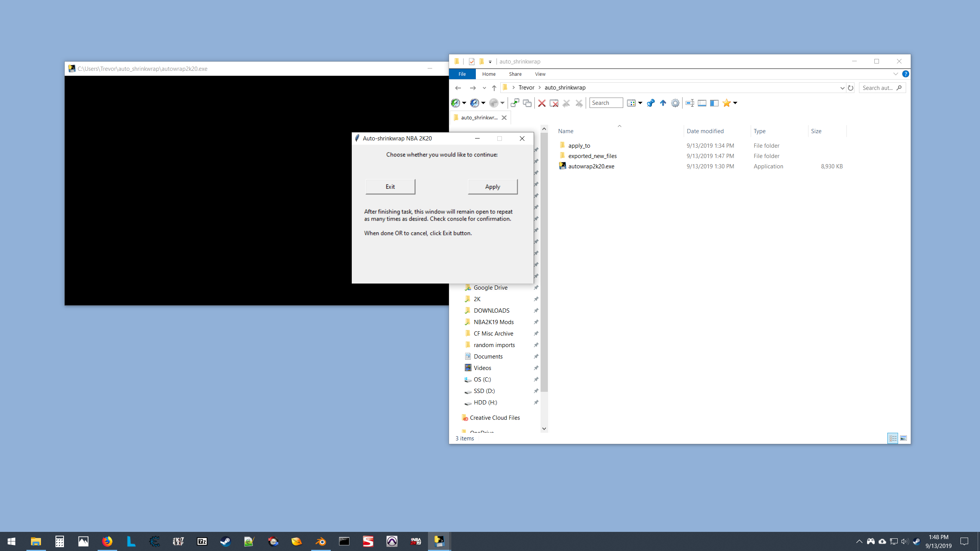Go back in Explorer navigation
Screen dimensions: 980x551
458,88
